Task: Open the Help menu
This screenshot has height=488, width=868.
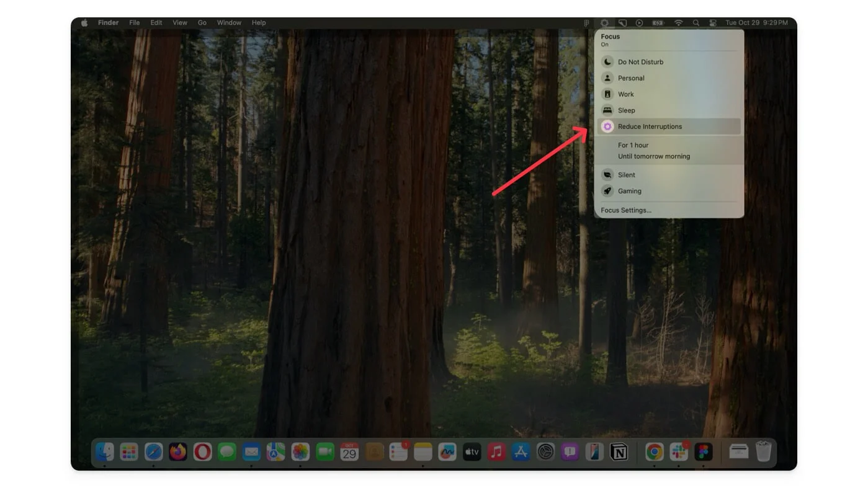Action: pyautogui.click(x=259, y=23)
